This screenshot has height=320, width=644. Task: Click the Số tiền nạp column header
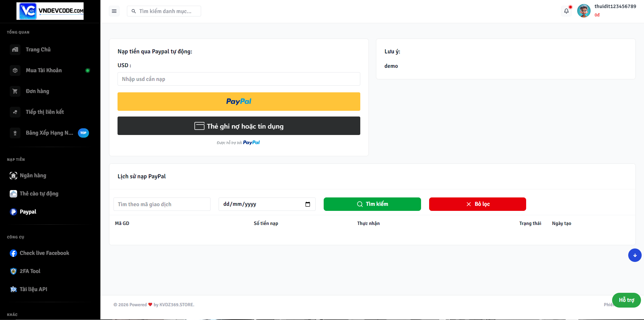266,224
